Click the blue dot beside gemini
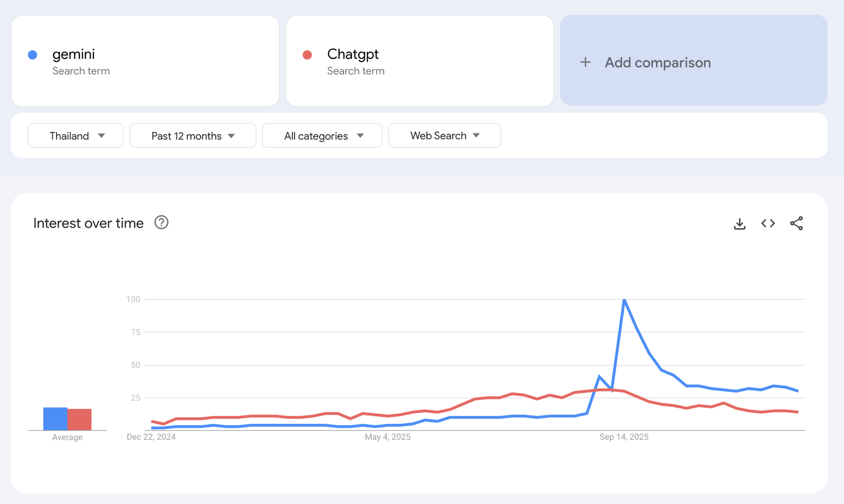Screen dimensions: 844x504 pos(32,54)
